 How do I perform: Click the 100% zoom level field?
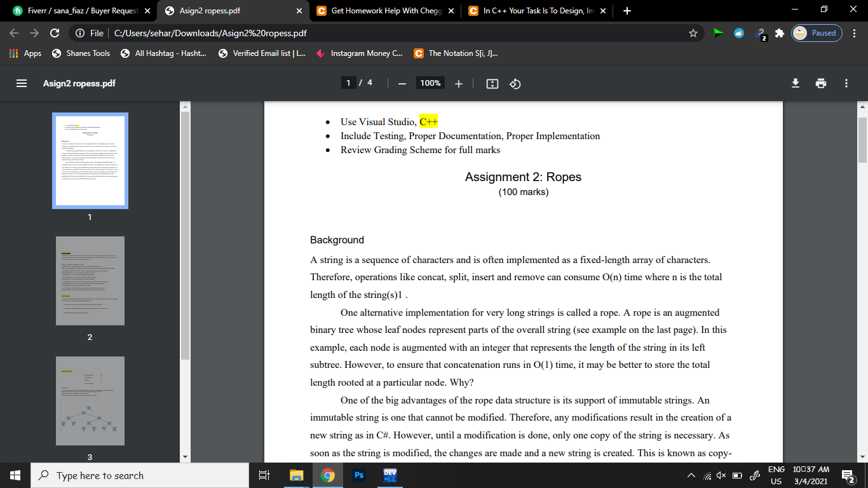click(430, 83)
